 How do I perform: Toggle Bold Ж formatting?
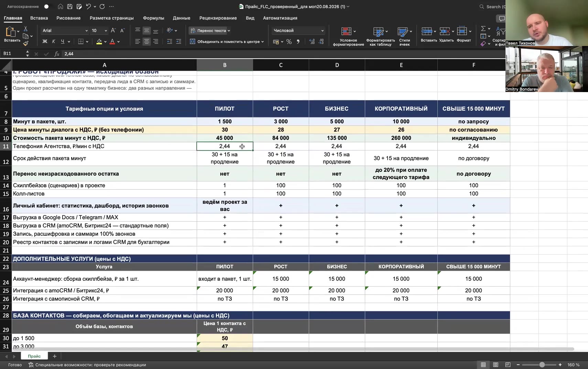45,42
